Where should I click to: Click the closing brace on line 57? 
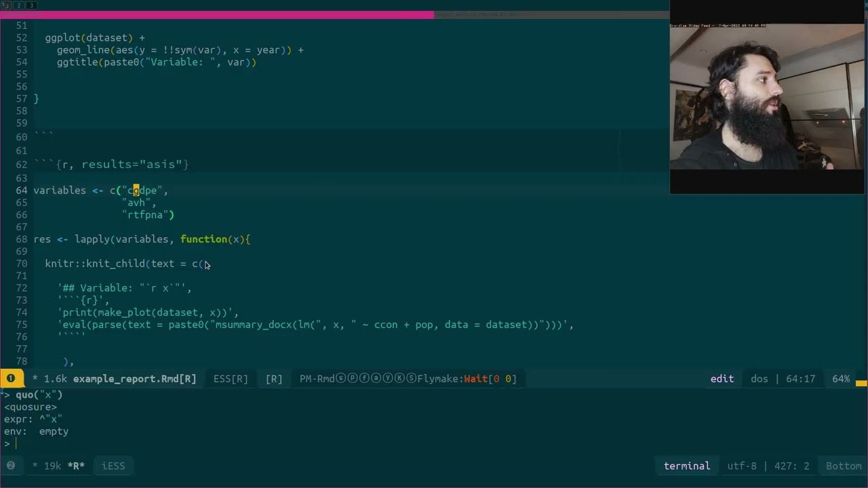[37, 99]
